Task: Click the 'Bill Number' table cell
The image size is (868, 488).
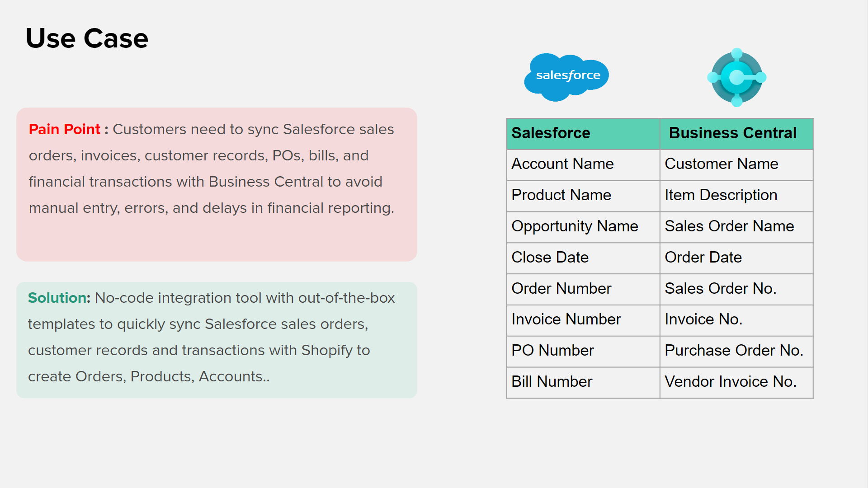Action: coord(583,382)
